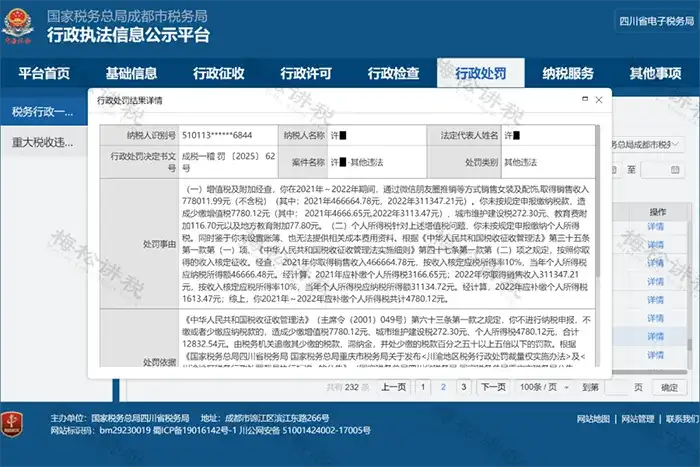Viewport: 700px width, 467px height.
Task: Go to 上一页
Action: [393, 387]
